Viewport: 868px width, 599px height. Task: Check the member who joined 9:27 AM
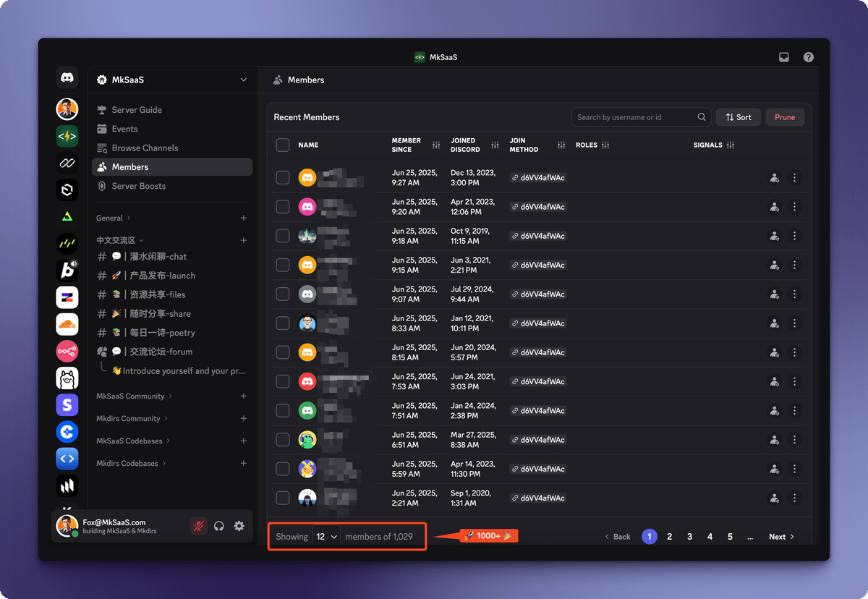pyautogui.click(x=283, y=177)
